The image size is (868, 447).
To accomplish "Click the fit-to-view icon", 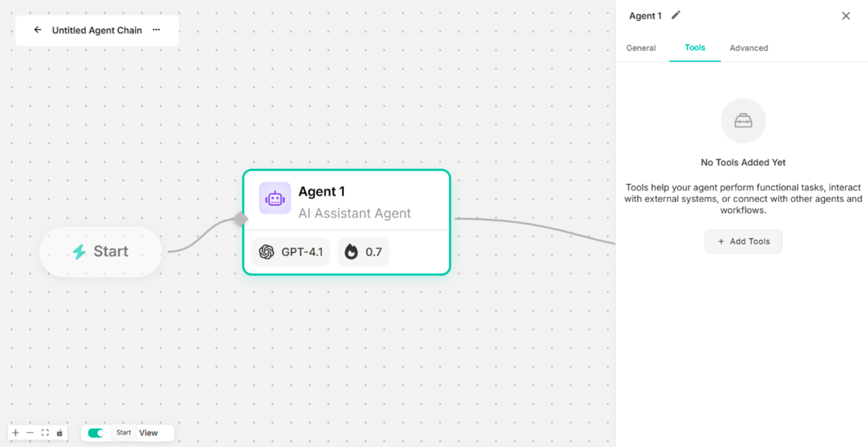I will pyautogui.click(x=45, y=432).
